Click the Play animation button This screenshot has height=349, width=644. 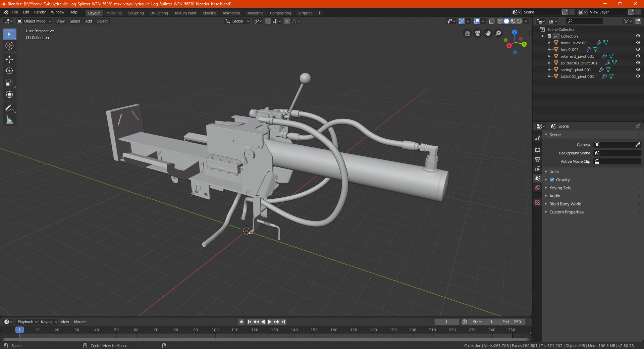[x=269, y=322]
